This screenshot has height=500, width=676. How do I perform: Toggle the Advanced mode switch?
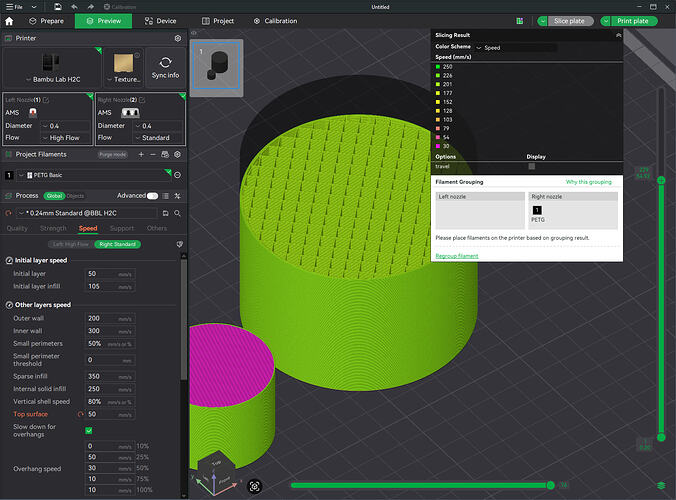[152, 196]
